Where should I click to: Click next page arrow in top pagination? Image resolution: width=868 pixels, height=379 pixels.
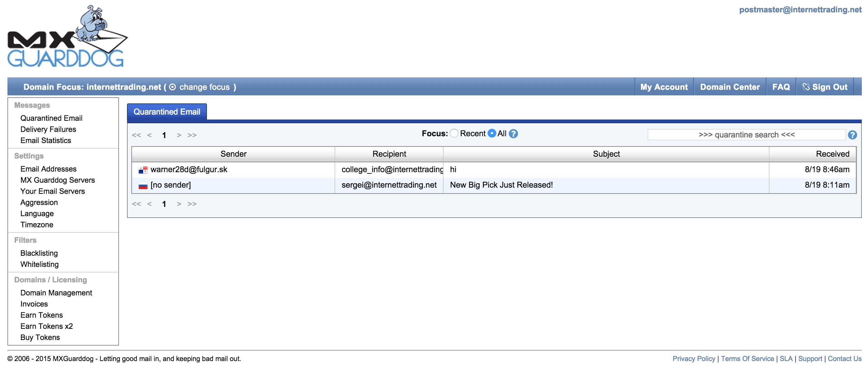[179, 135]
